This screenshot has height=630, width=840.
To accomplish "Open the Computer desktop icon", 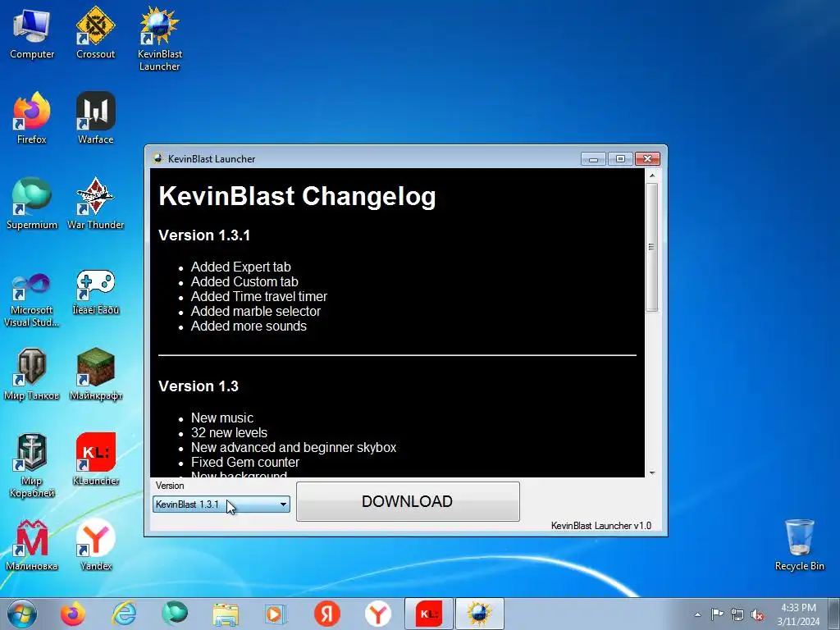I will (32, 34).
